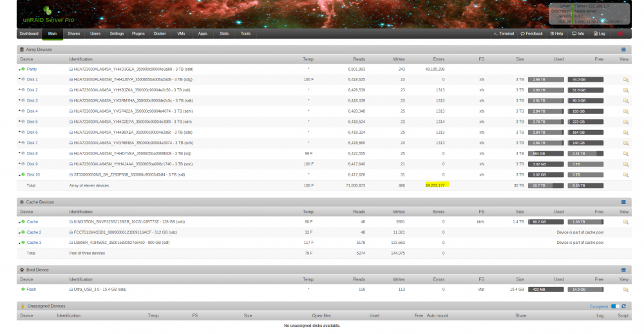Click the Parity errors value 49,195,298

[x=435, y=70]
